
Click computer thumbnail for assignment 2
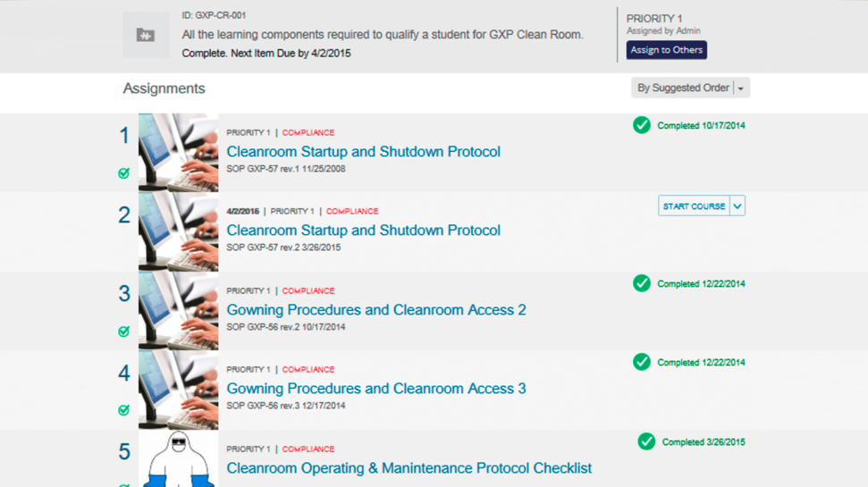coord(178,231)
